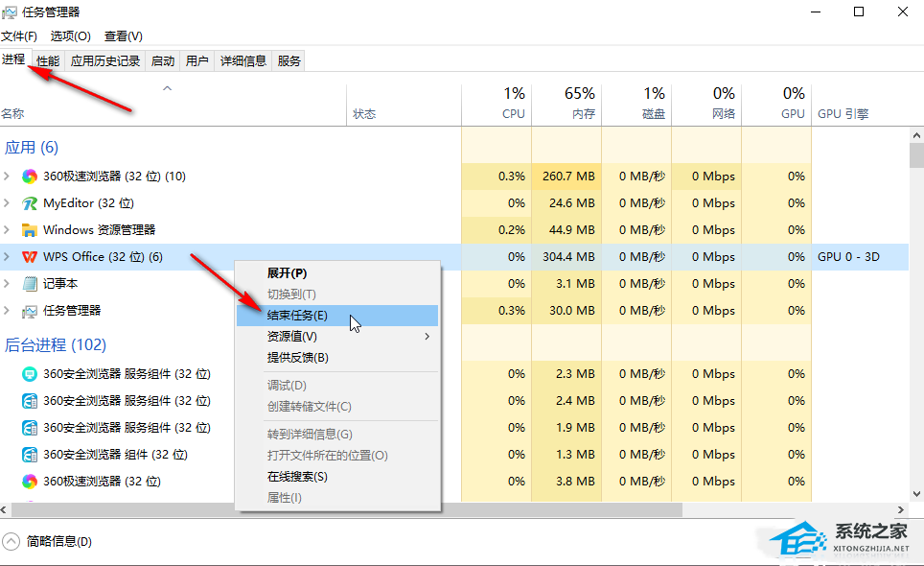Expand the 记事本 process group
This screenshot has width=924, height=566.
pyautogui.click(x=7, y=284)
